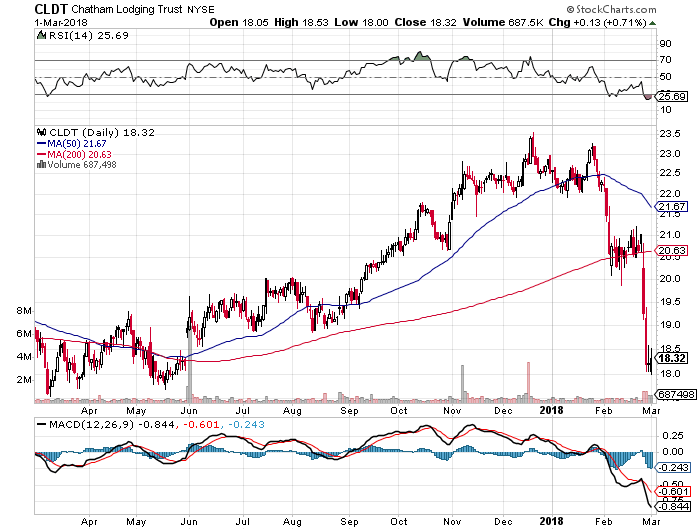Click the RSI 70 overbought axis label
The width and height of the screenshot is (700, 530).
tap(665, 60)
